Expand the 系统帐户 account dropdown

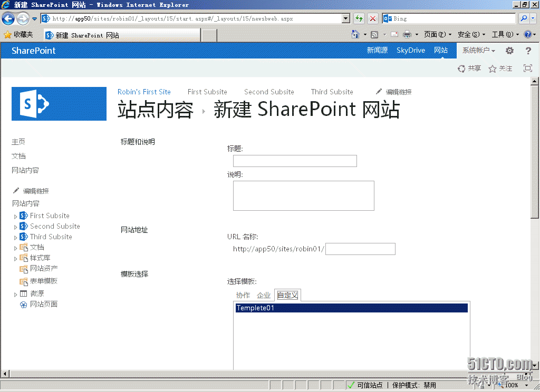coord(479,50)
